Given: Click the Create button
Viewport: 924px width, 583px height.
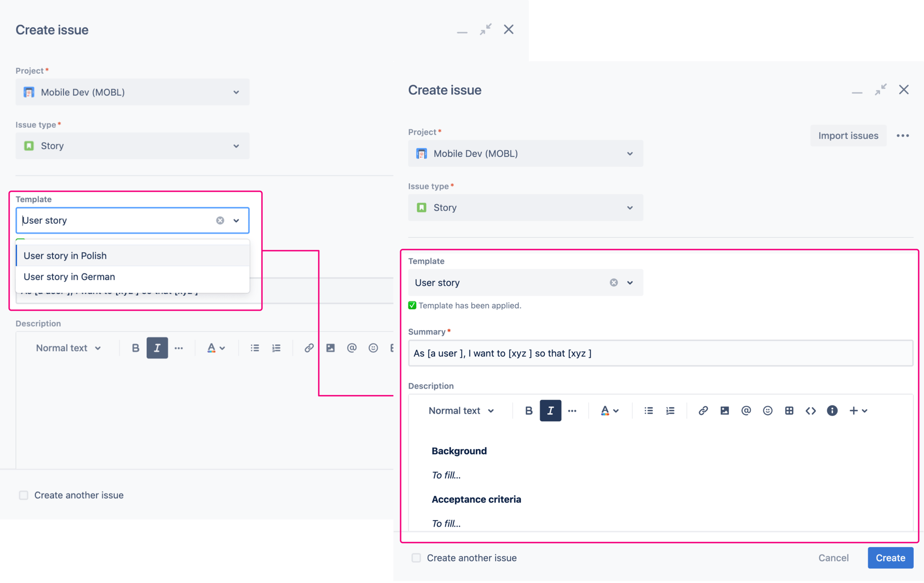Looking at the screenshot, I should coord(890,558).
